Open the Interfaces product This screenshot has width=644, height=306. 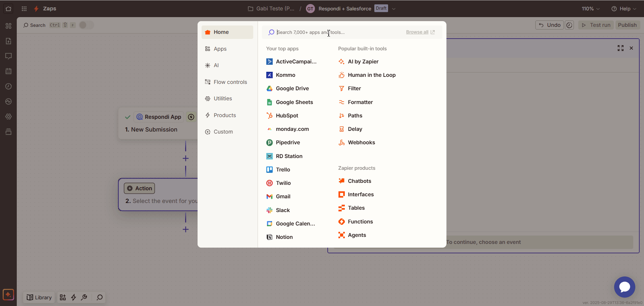click(x=356, y=195)
